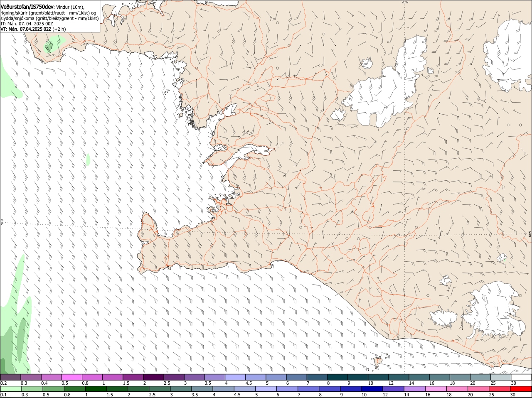Image resolution: width=532 pixels, height=398 pixels.
Task: Select the medium green 0.5–0.8 rain scale swatch
Action: (54, 389)
